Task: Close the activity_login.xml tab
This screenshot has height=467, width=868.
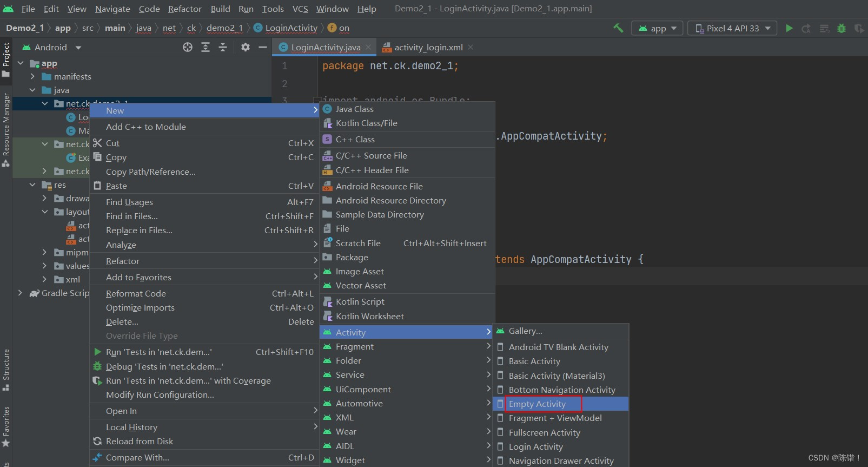Action: click(x=471, y=47)
